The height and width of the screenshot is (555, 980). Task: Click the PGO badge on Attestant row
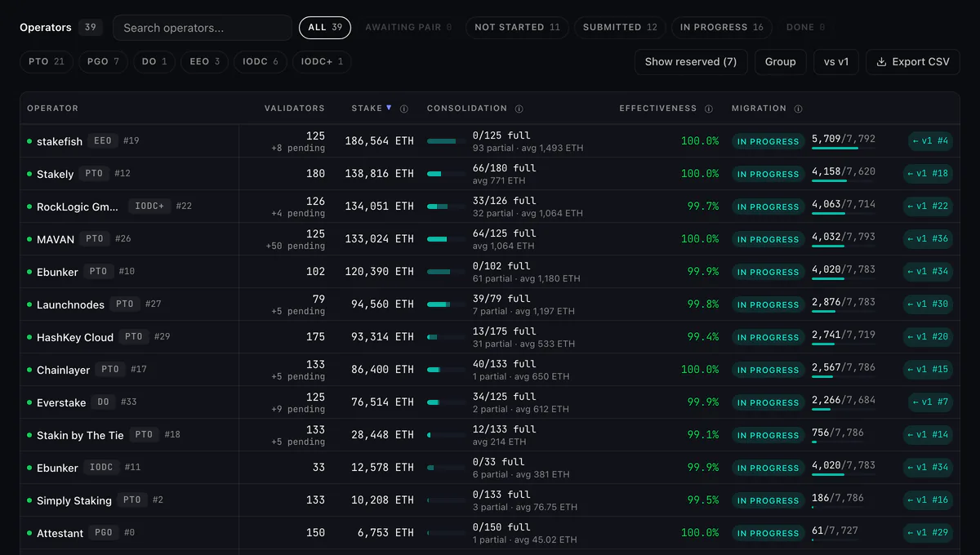point(104,533)
